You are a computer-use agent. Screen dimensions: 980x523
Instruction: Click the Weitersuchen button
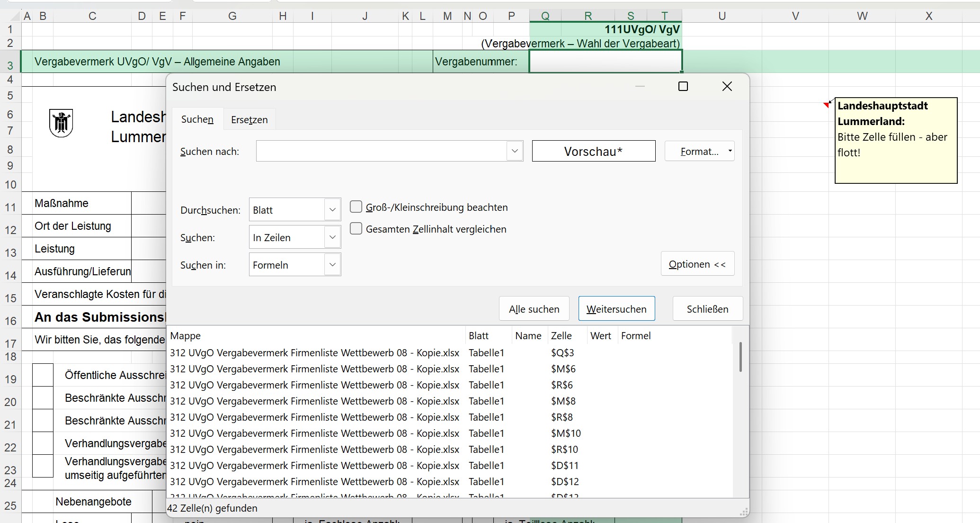pyautogui.click(x=616, y=309)
